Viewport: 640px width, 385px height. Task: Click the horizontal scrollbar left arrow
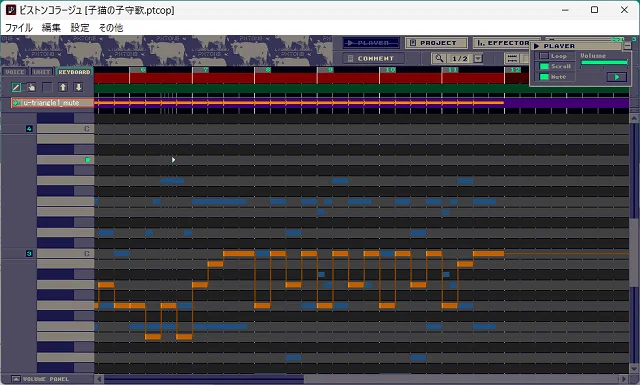99,379
